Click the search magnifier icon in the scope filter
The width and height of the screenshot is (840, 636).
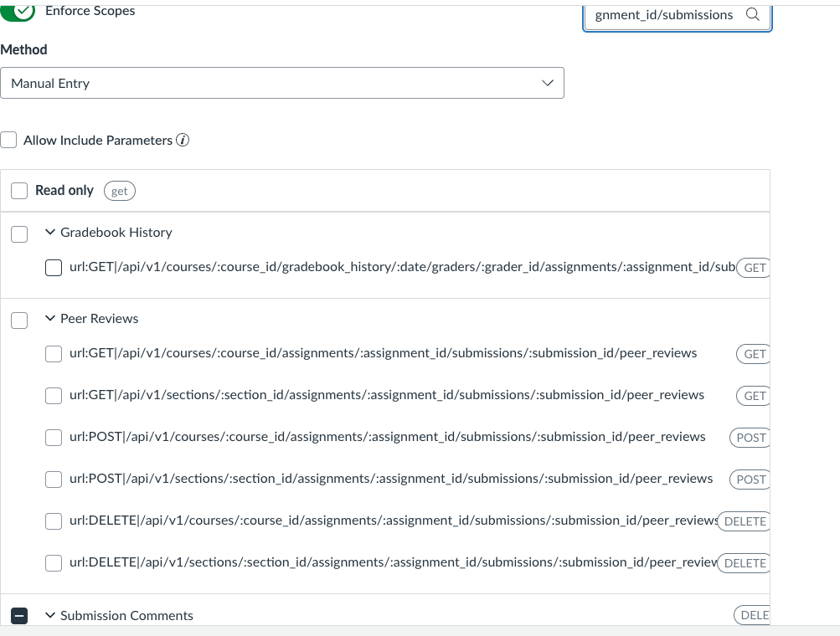(x=753, y=14)
